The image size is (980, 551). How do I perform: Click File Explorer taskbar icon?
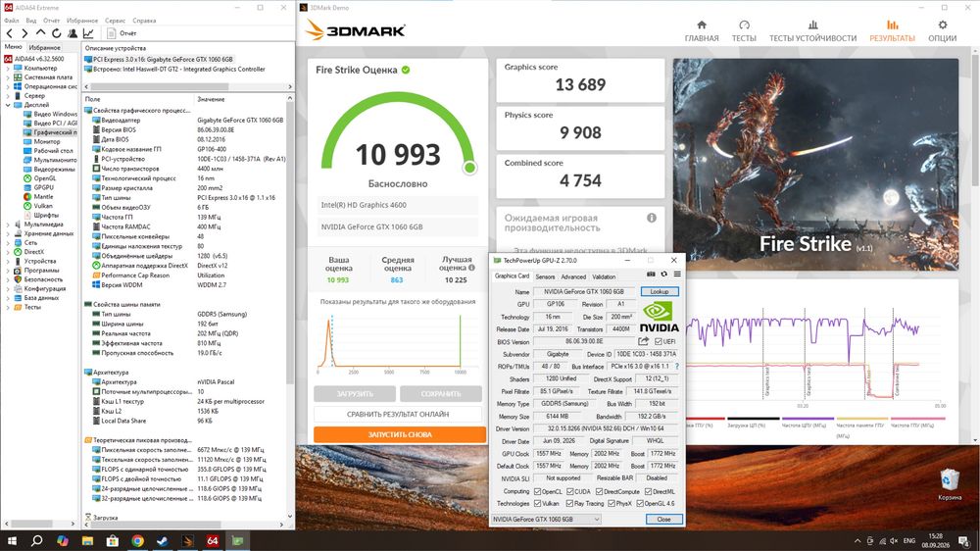87,541
